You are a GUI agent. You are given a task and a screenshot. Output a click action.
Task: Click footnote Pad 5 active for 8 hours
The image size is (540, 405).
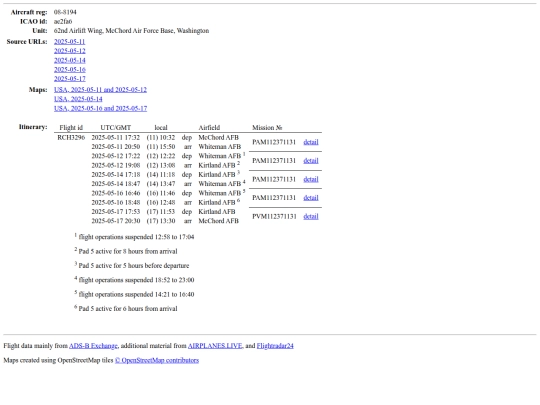(126, 251)
